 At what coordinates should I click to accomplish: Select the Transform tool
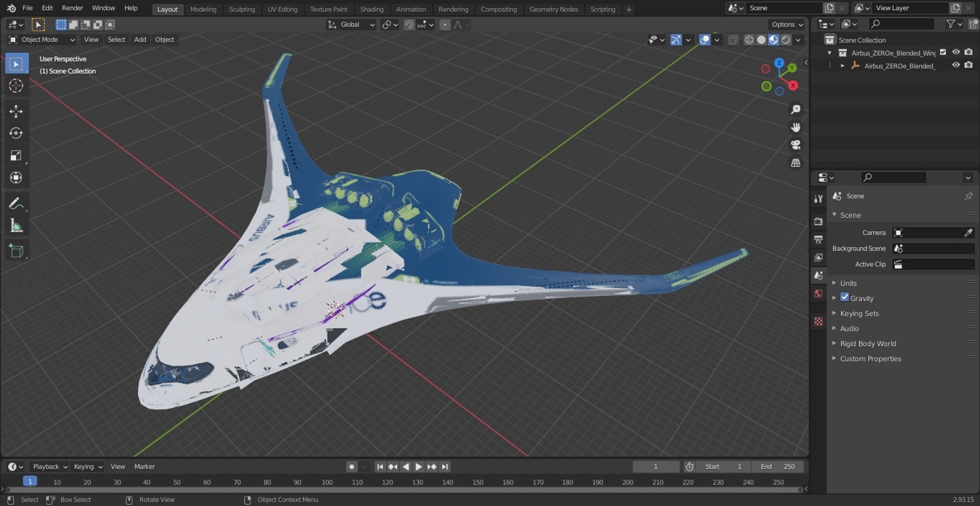coord(16,178)
